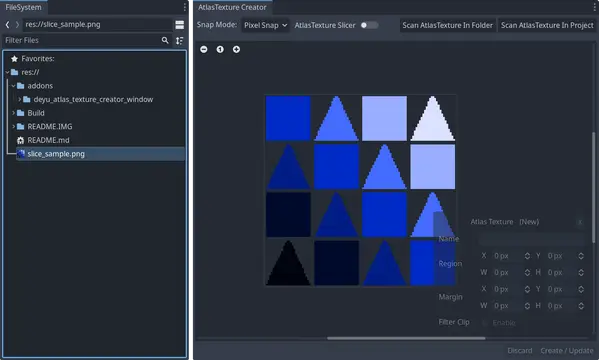Open the Snap Mode Pixel Snap dropdown
Screen dimensions: 599x360
(x=266, y=25)
